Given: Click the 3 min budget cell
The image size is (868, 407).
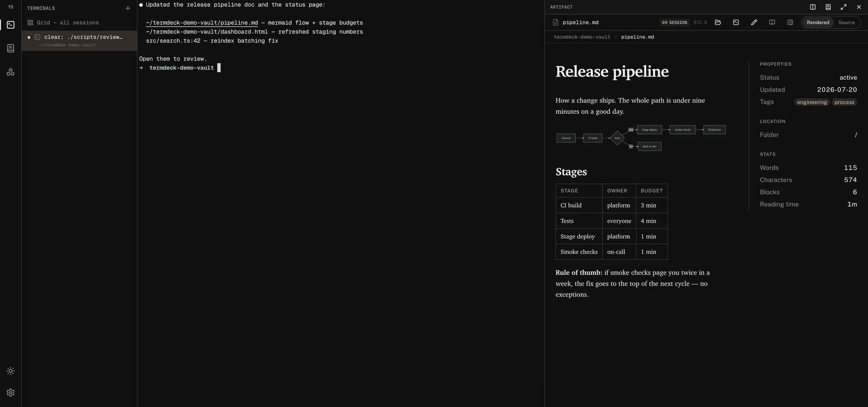Looking at the screenshot, I should pyautogui.click(x=652, y=205).
